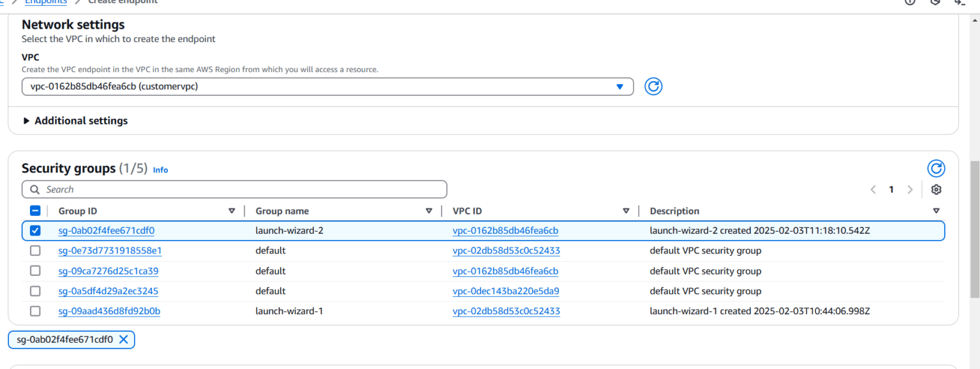
Task: Open the Security groups table preferences gear
Action: coord(936,189)
